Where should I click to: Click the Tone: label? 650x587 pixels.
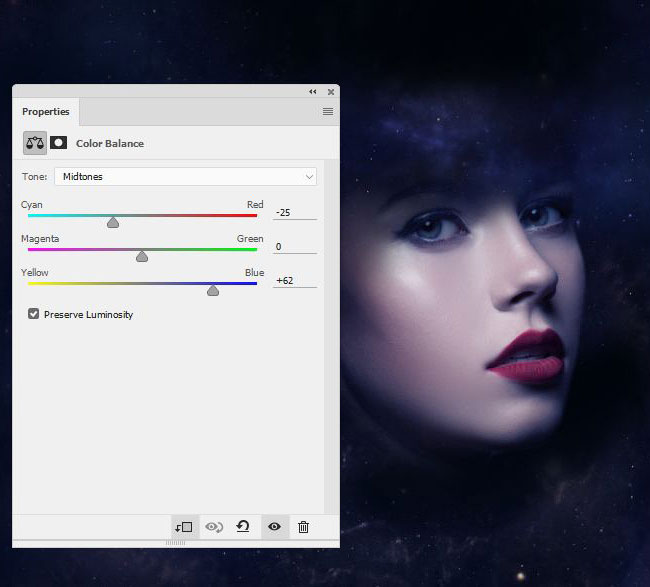pos(34,177)
